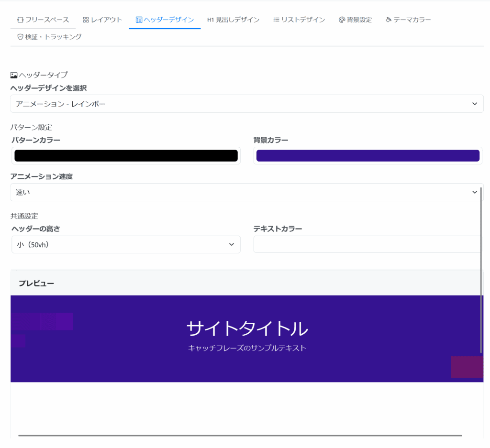Click the サイトタイトル text in preview

247,328
